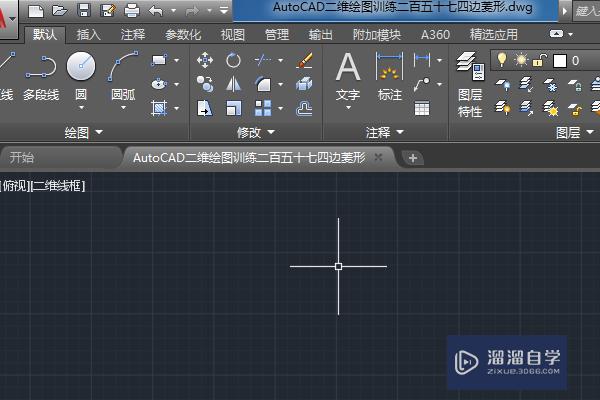Expand the circle tool options arrow under 圆

coord(81,108)
